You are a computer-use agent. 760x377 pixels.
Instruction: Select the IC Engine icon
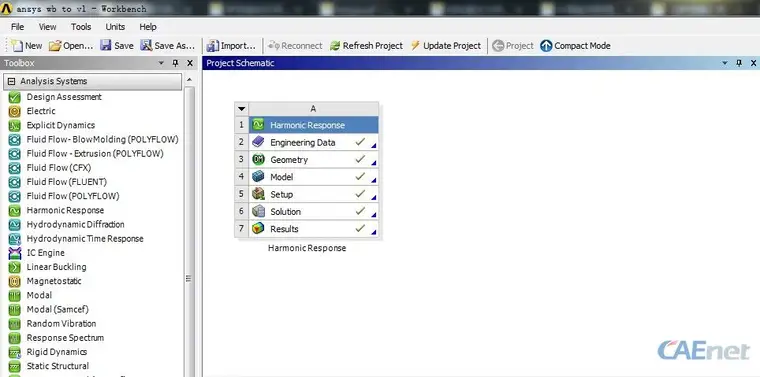coord(15,252)
